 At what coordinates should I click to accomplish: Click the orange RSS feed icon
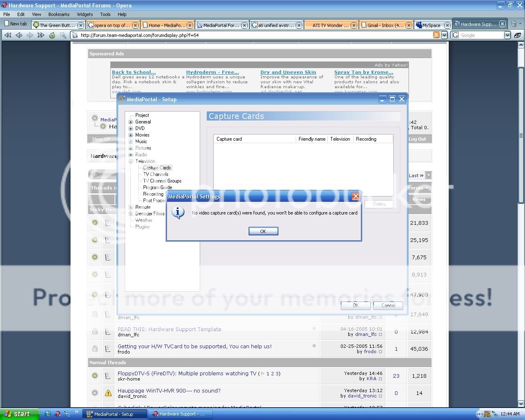tap(436, 35)
